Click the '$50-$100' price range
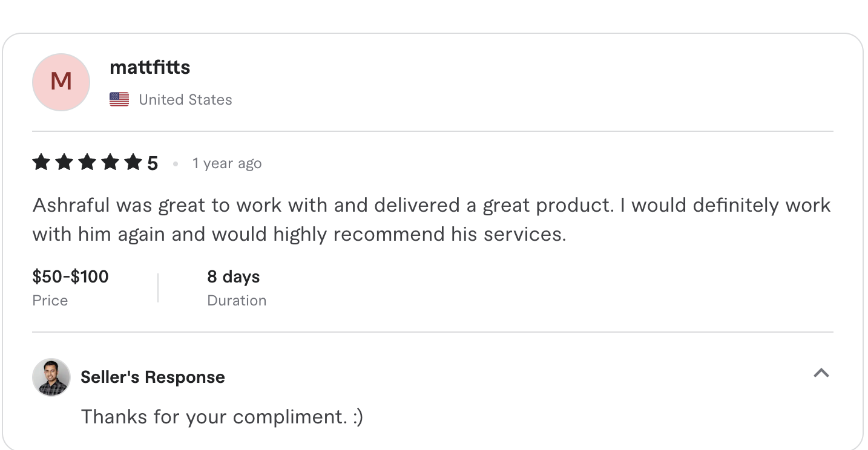The height and width of the screenshot is (450, 868). [70, 276]
